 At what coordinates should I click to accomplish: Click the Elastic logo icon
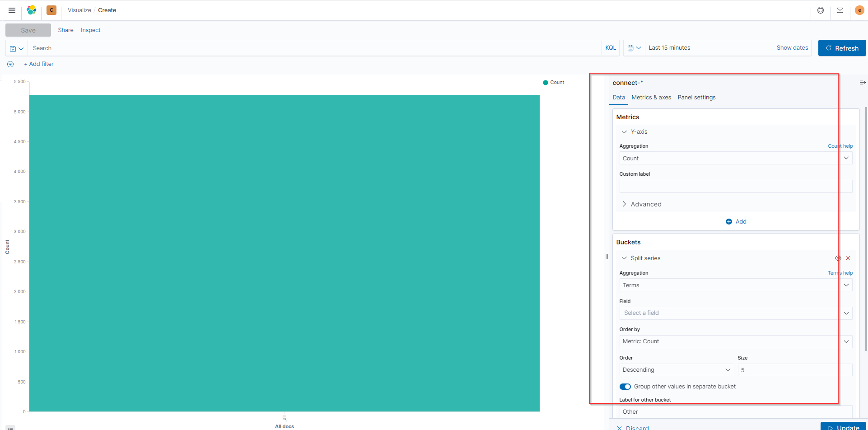click(31, 10)
